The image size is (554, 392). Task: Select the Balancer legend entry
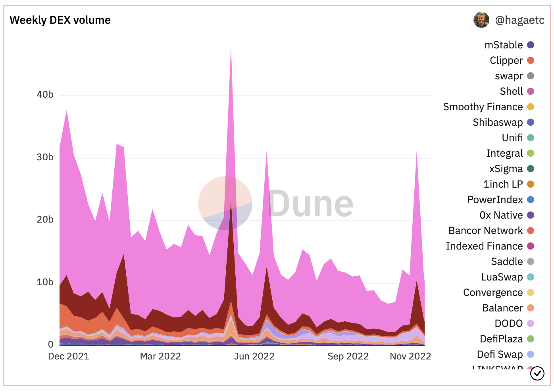tap(502, 308)
